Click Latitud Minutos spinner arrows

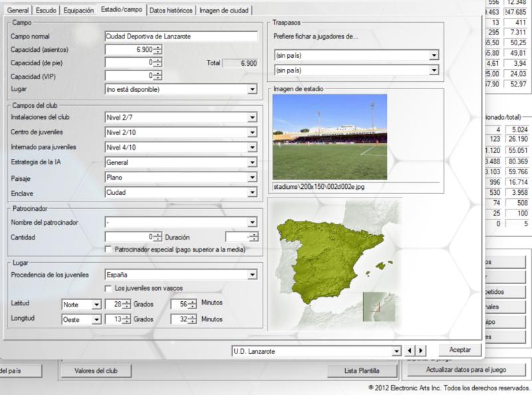tap(192, 304)
